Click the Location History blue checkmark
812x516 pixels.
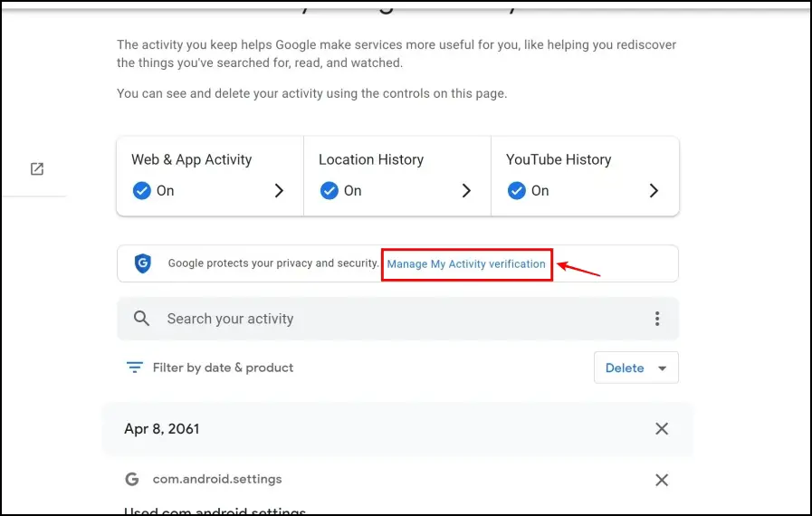[x=329, y=191]
